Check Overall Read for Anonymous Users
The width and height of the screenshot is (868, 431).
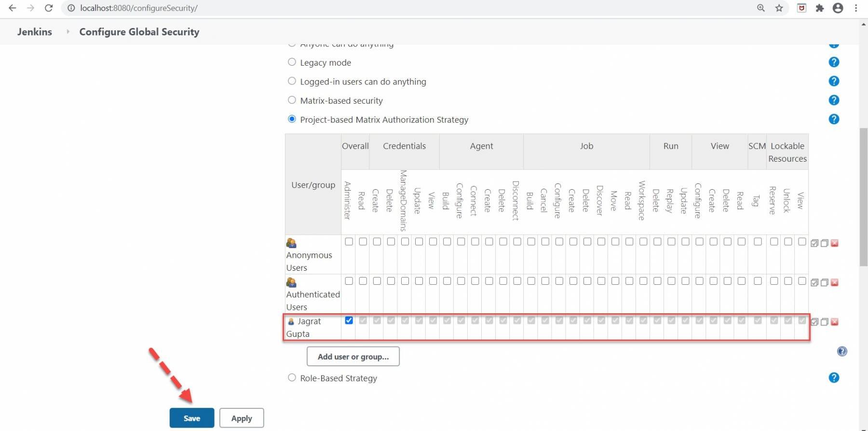363,241
